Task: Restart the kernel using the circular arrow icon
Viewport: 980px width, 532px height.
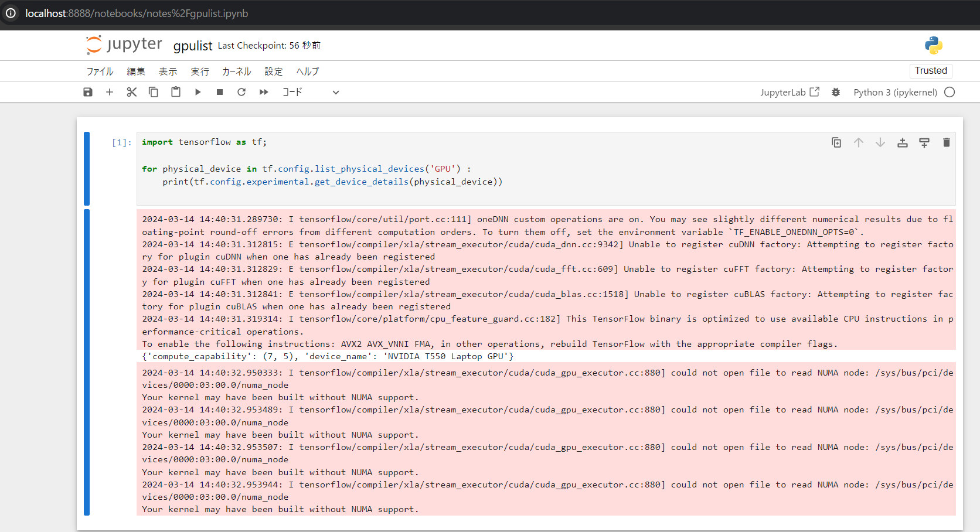Action: click(241, 92)
